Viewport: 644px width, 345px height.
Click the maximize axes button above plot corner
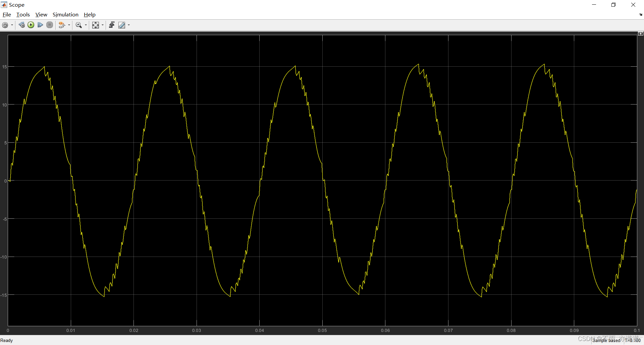tap(641, 33)
